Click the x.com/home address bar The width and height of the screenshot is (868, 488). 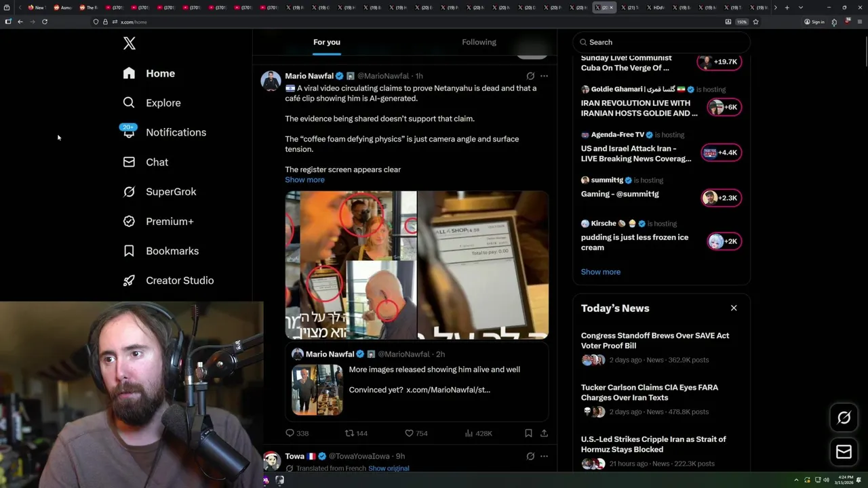coord(407,22)
